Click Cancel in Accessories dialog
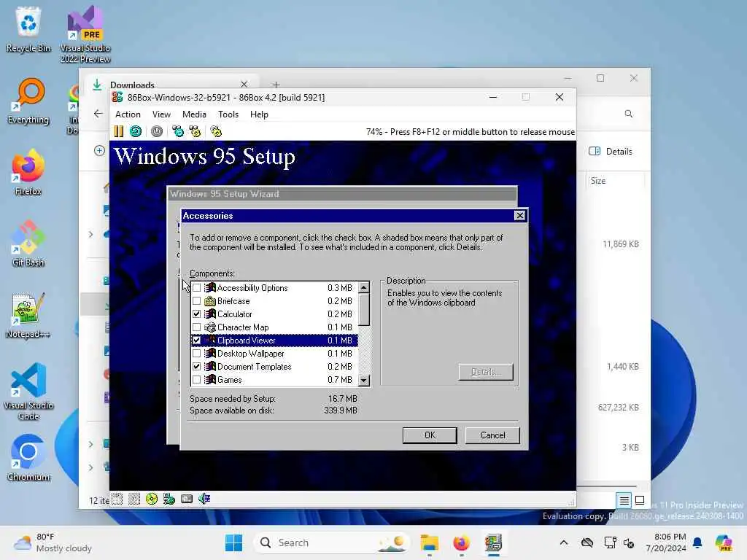 click(x=492, y=435)
